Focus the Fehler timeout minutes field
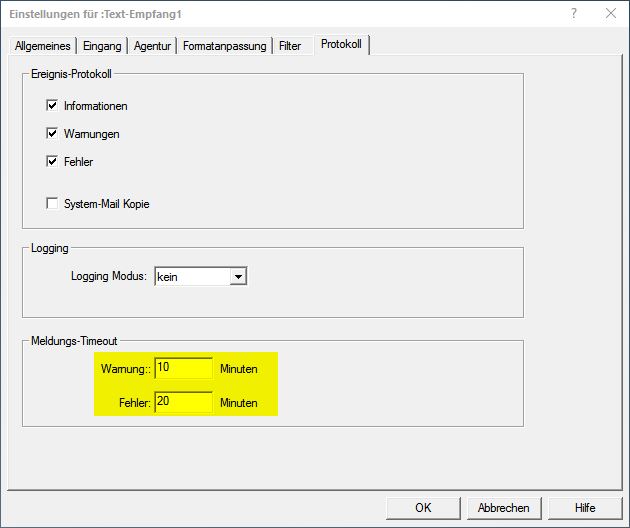Image resolution: width=630 pixels, height=528 pixels. 184,403
